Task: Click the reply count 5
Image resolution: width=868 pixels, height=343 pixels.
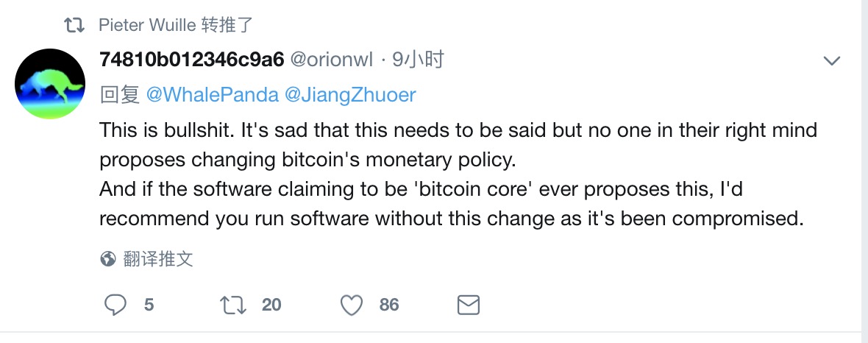Action: point(149,305)
